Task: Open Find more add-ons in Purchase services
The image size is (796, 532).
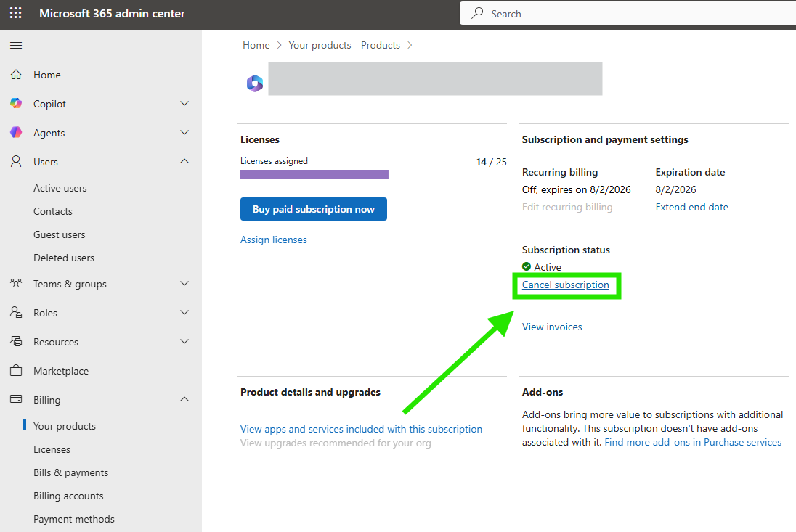Action: coord(693,442)
